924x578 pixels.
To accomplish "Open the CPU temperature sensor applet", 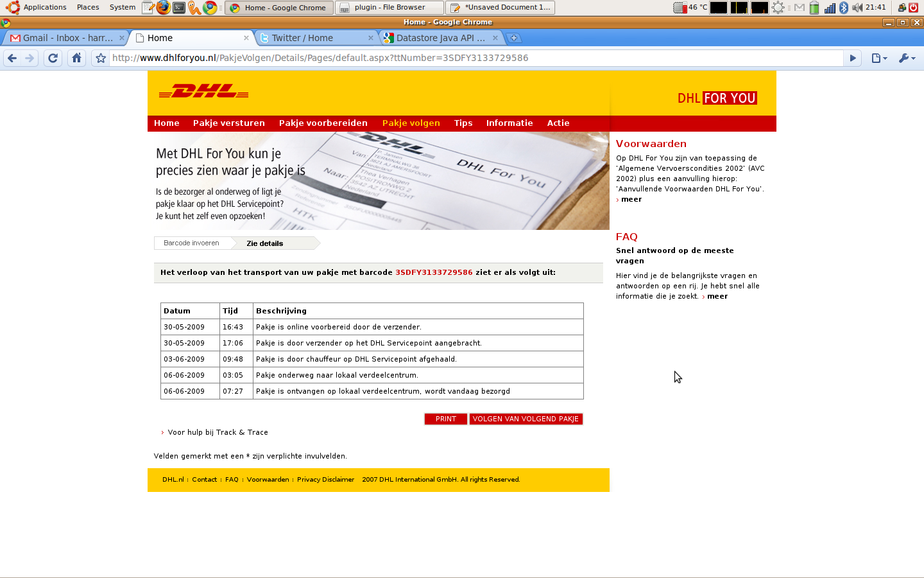I will click(690, 8).
